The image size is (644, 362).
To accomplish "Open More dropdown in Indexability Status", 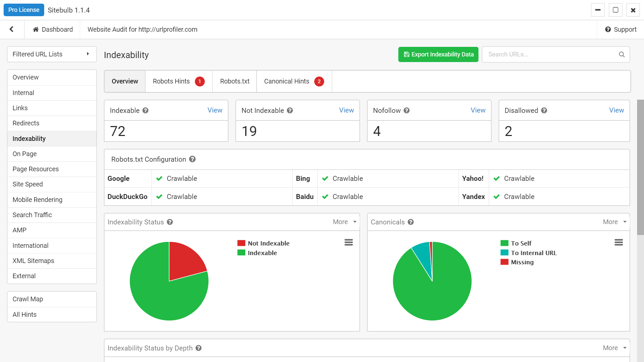I will [344, 222].
